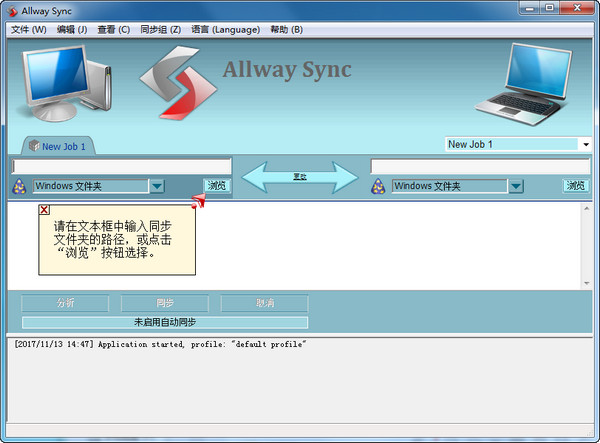
Task: Click the left 浏览 browse button
Action: [x=217, y=186]
